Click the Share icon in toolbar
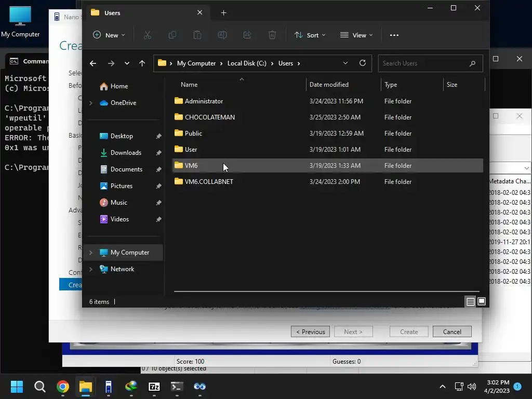The height and width of the screenshot is (399, 532). pos(247,35)
